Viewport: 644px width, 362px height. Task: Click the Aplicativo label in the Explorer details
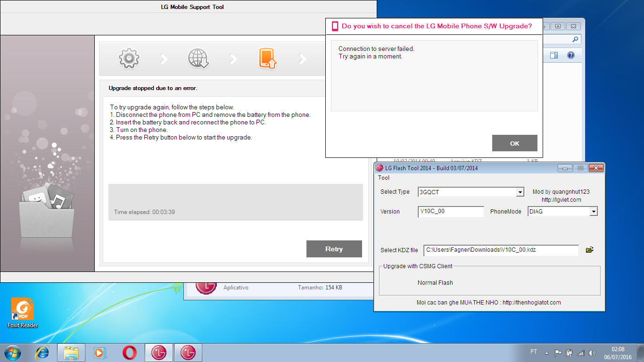[236, 288]
